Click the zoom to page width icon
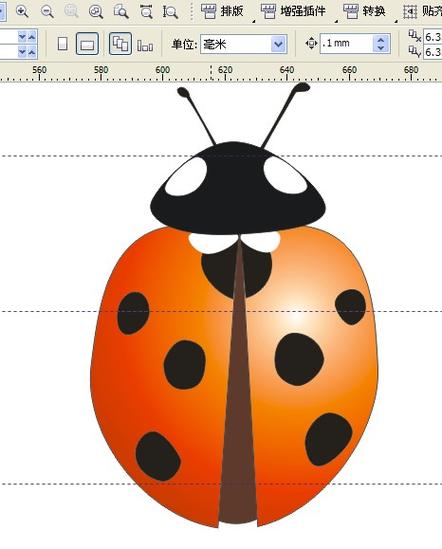The height and width of the screenshot is (549, 442). pos(146,12)
